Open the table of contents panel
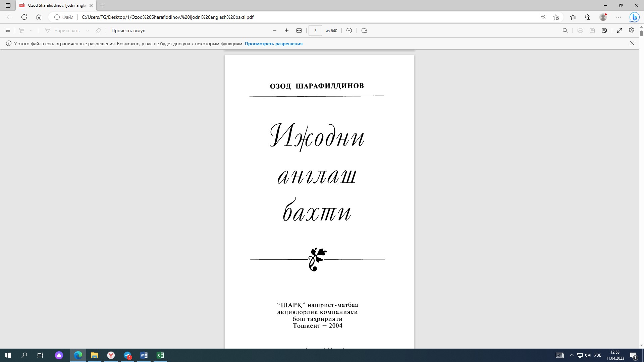The image size is (644, 362). click(x=7, y=31)
